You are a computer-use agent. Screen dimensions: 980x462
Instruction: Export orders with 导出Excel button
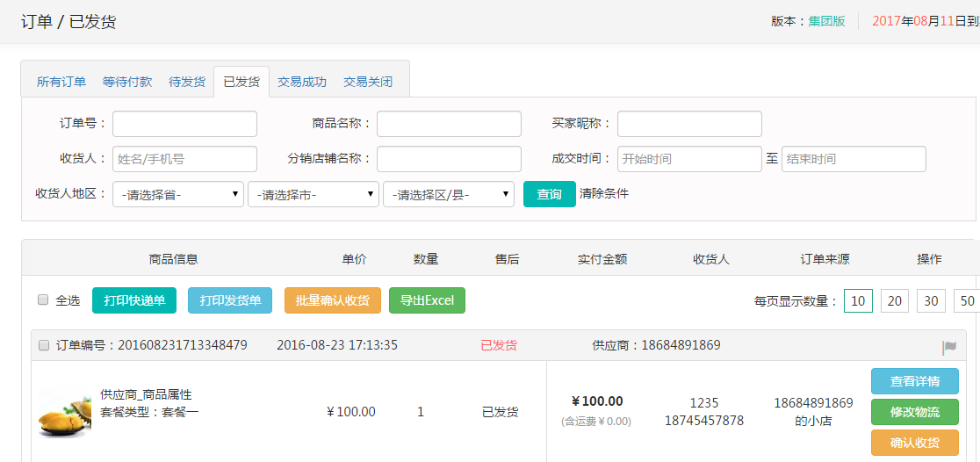tap(427, 300)
